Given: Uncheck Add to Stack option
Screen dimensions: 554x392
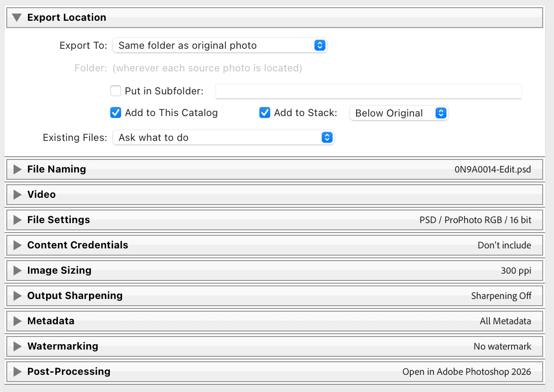Looking at the screenshot, I should coord(265,113).
